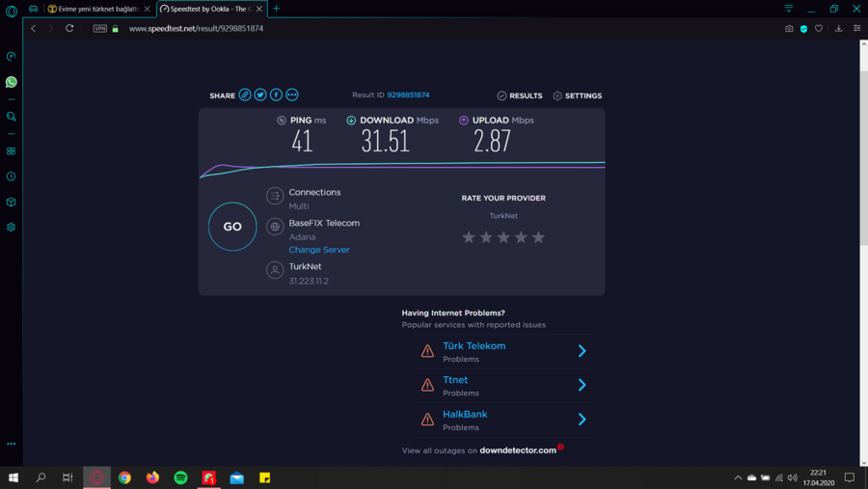Open Speed Dial in the Opera sidebar
This screenshot has height=489, width=868.
[11, 57]
